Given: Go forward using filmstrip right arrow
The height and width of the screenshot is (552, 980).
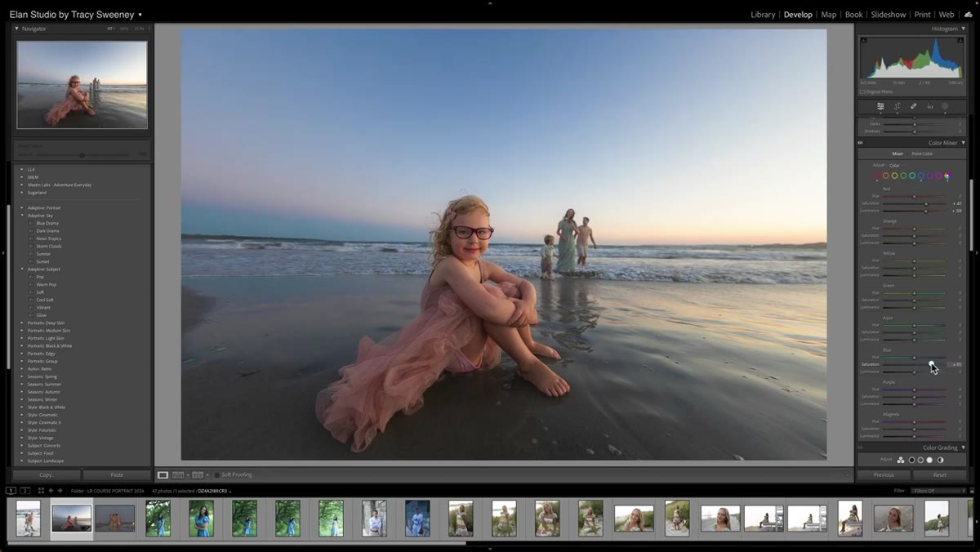Looking at the screenshot, I should [60, 491].
